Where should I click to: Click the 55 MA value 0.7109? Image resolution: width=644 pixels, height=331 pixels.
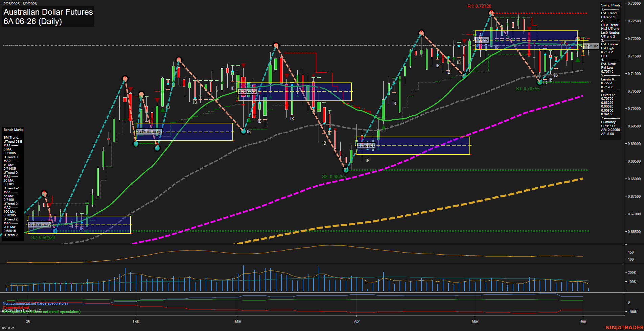point(9,200)
